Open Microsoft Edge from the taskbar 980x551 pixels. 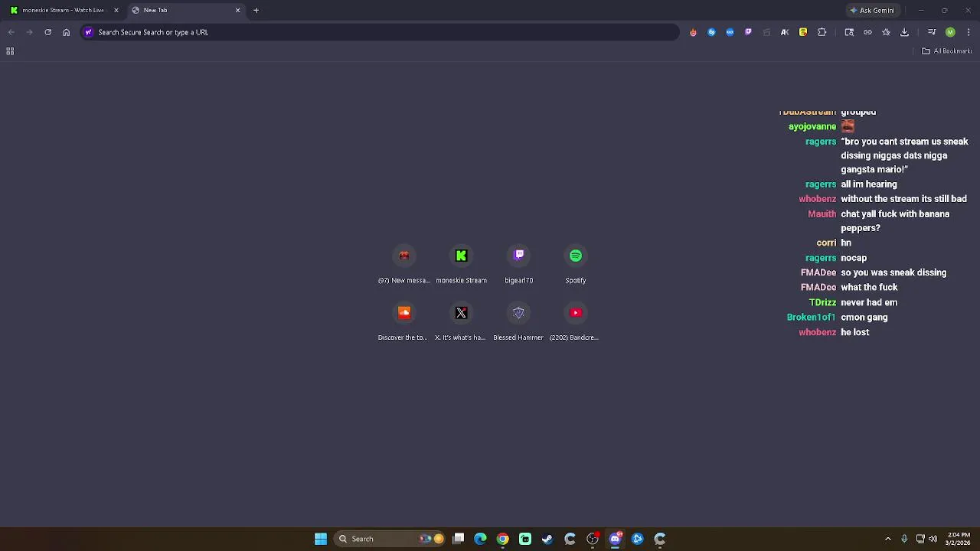[480, 539]
